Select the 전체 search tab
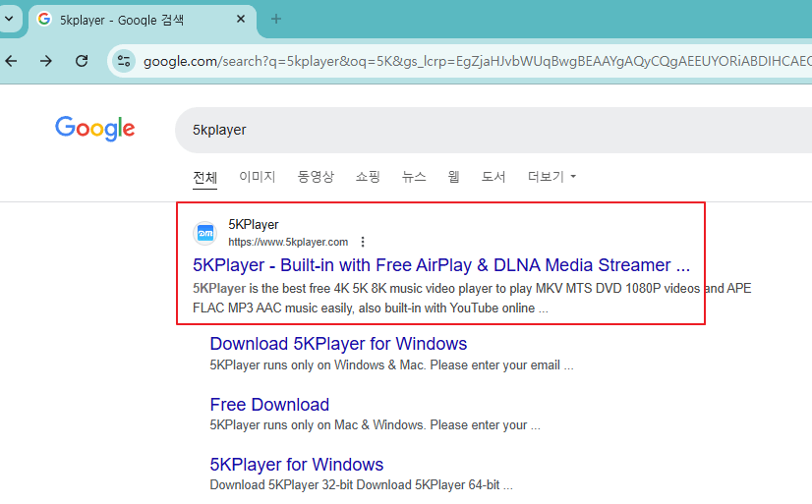 point(204,178)
